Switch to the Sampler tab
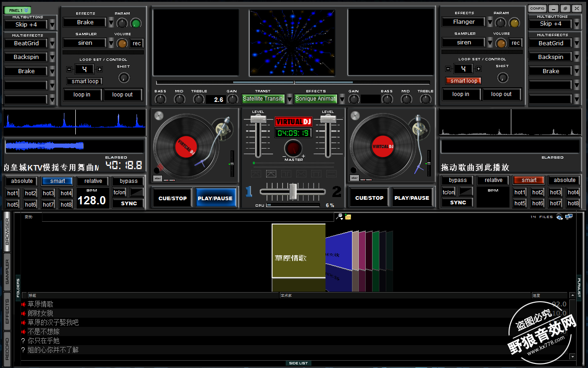The height and width of the screenshot is (368, 588). (x=7, y=272)
